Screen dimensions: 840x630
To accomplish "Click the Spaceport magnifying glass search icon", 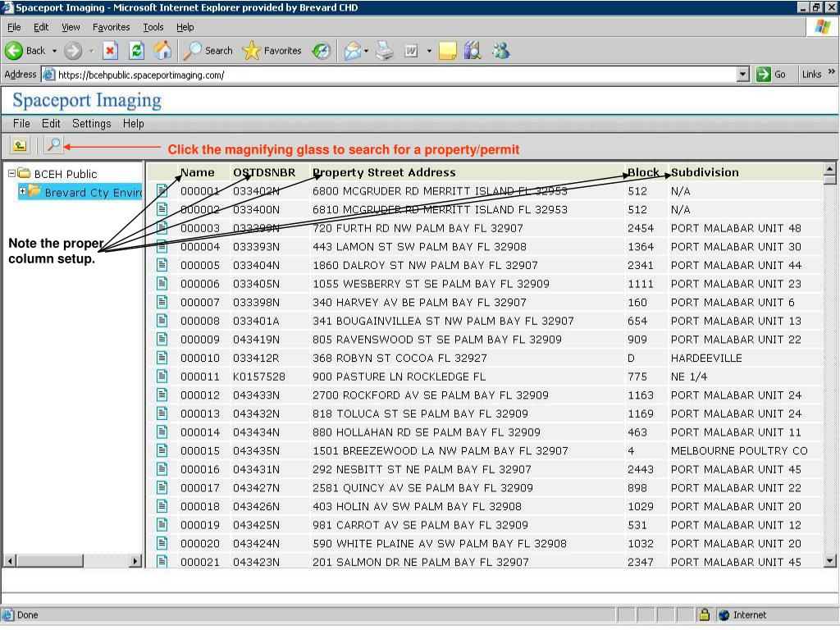I will point(53,144).
